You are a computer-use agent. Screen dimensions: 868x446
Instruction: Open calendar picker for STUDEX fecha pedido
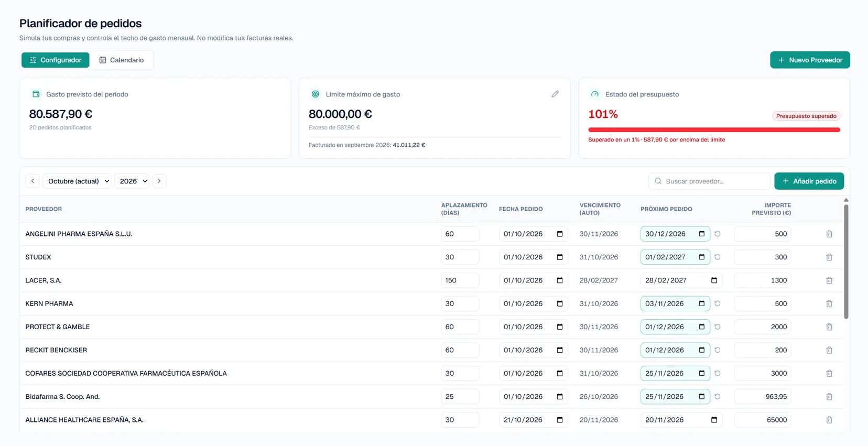tap(560, 257)
